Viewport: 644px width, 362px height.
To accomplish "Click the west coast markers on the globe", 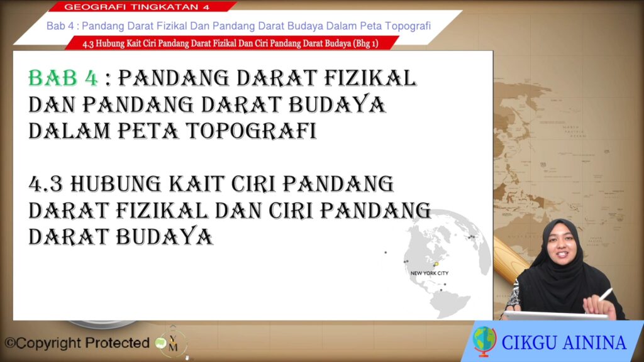I will [406, 261].
